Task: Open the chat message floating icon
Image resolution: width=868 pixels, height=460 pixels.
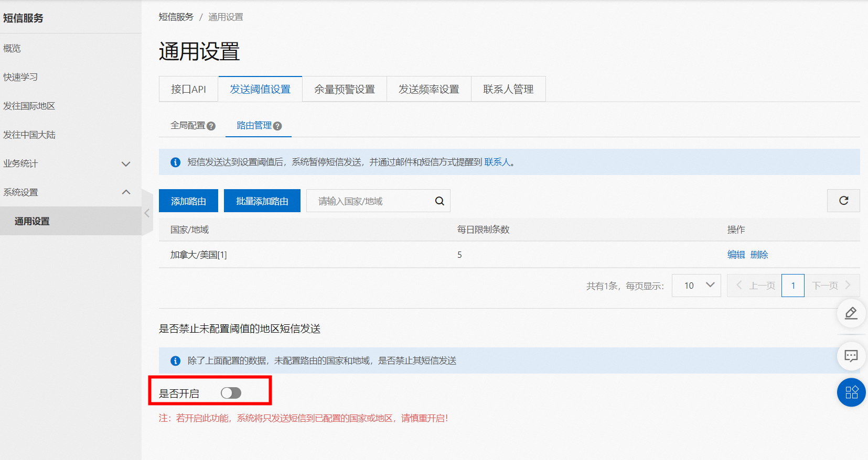Action: [x=851, y=356]
